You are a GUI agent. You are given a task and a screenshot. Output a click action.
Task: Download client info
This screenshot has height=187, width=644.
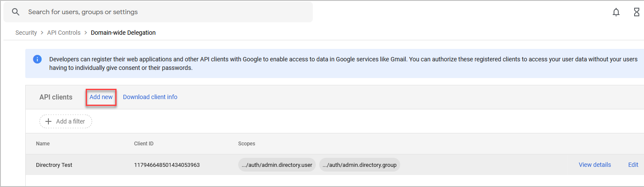click(150, 97)
